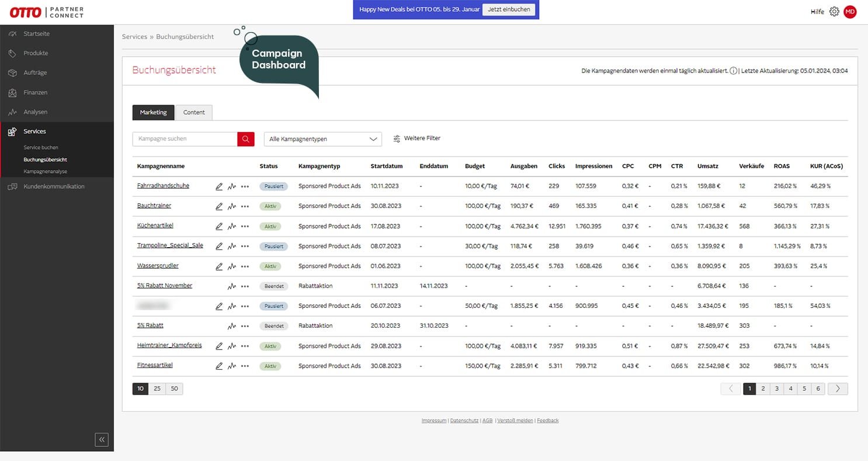Image resolution: width=868 pixels, height=461 pixels.
Task: Open the Weitere Filter options
Action: [416, 138]
